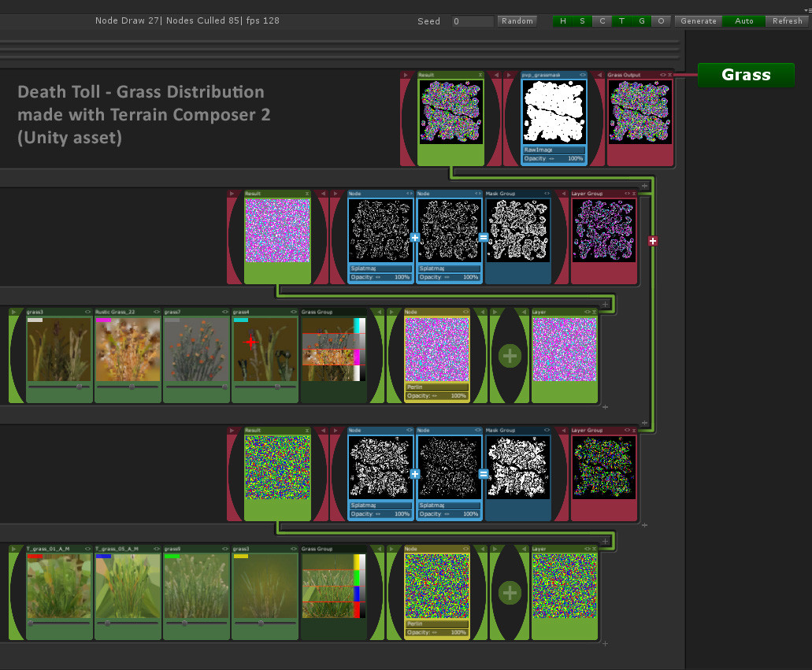
Task: Click the small plus at the top-right of the upper Layer Group row
Action: [645, 186]
